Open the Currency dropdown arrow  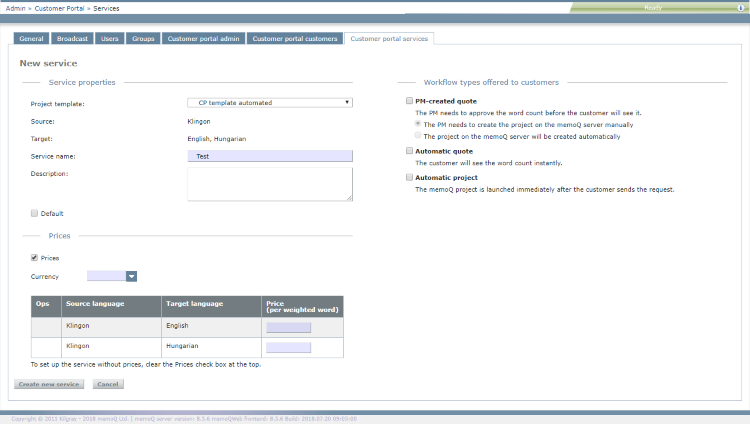tap(131, 276)
